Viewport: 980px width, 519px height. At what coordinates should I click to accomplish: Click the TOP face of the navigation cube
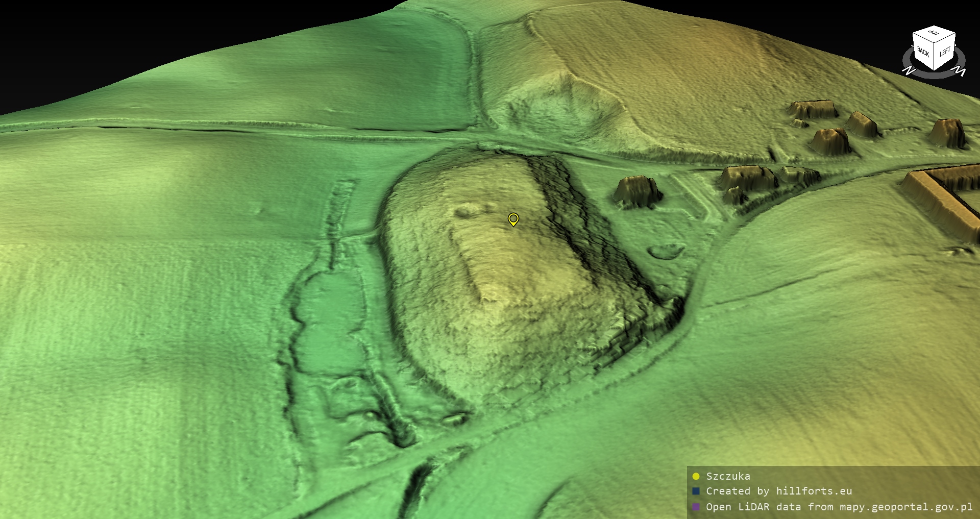coord(934,34)
